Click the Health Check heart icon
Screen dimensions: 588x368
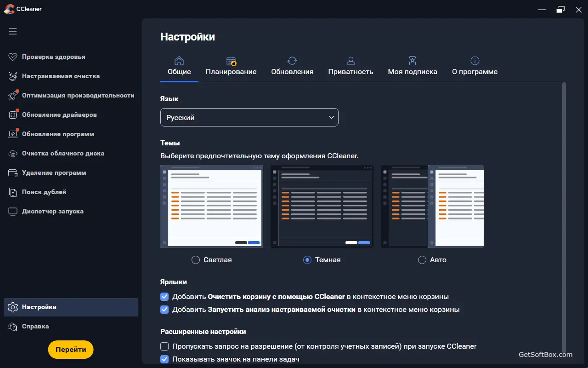[x=13, y=57]
